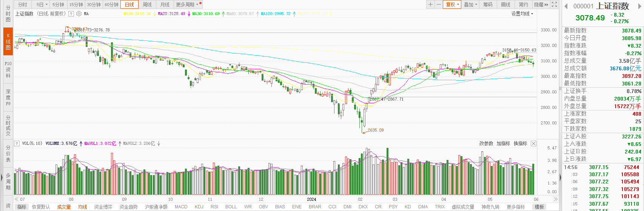
Task: Select K线图 in left sidebar
Action: (8, 42)
